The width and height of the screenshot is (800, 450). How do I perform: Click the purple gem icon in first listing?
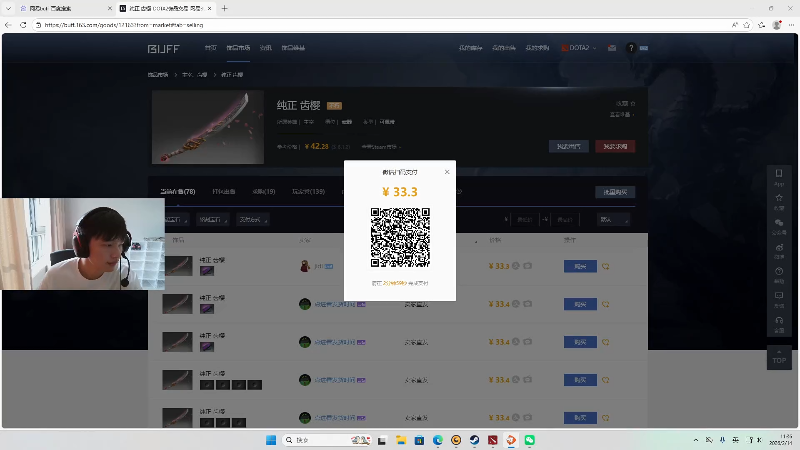point(207,271)
